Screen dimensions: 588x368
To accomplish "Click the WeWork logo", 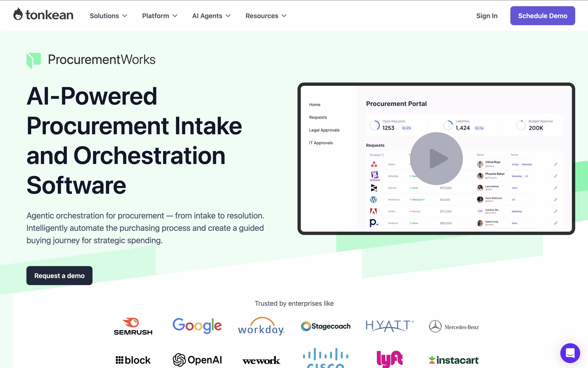I will click(261, 361).
